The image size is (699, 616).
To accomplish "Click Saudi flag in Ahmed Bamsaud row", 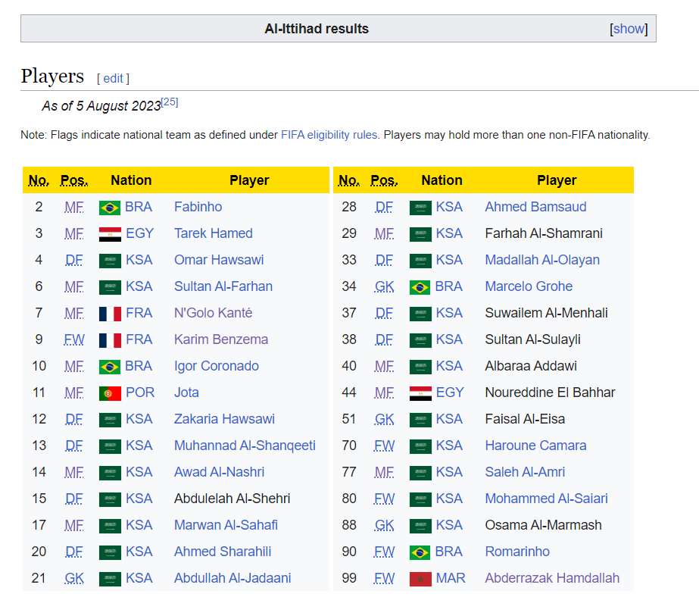I will [420, 208].
